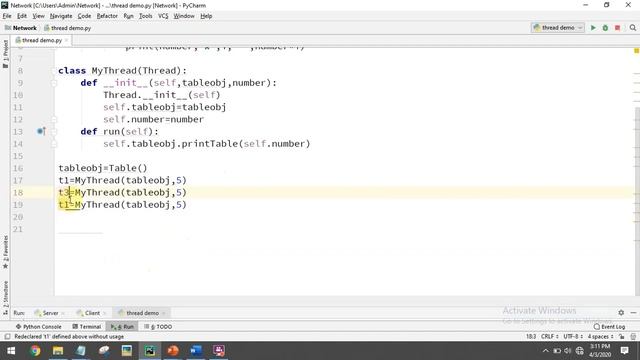Close the thread demo run tab
The image size is (640, 360).
point(163,313)
